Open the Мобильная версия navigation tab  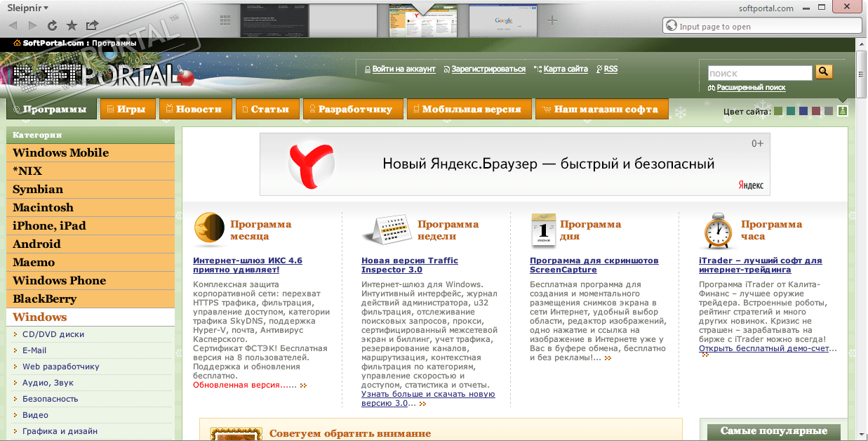(468, 109)
